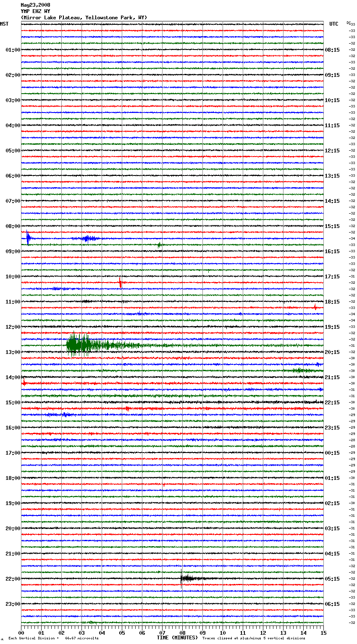This screenshot has width=357, height=644.
Task: Click the 19:00 MST time label
Action: point(13,503)
